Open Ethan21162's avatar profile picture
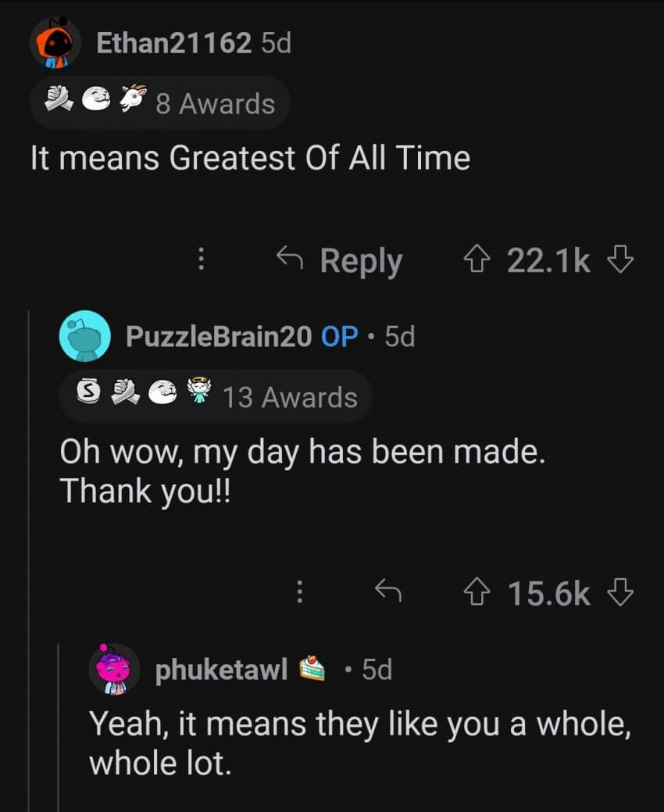This screenshot has width=664, height=812. point(55,44)
